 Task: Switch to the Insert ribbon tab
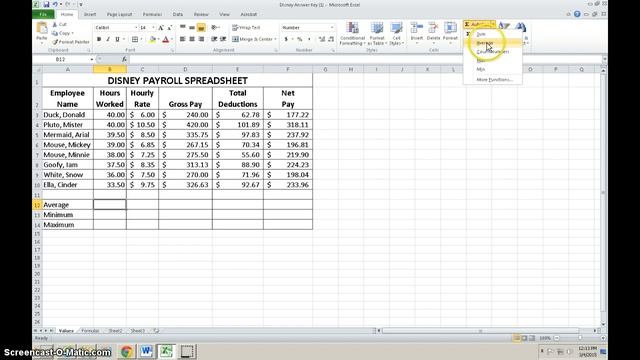(x=90, y=14)
